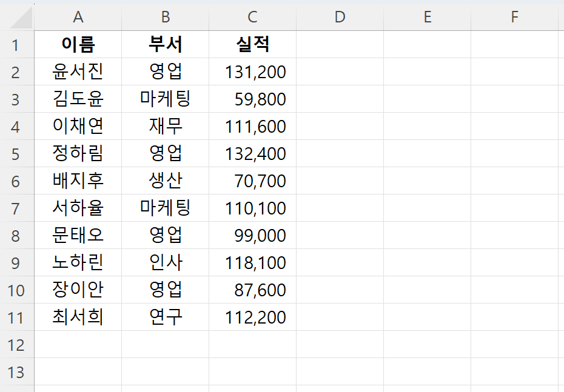This screenshot has height=392, width=564.
Task: Click the cell showing 112,200
Action: [x=252, y=317]
